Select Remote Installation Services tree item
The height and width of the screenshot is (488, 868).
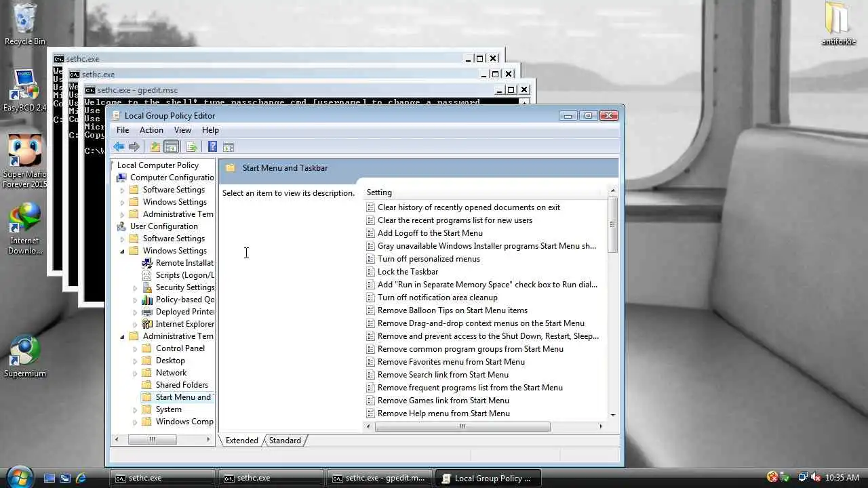point(184,263)
